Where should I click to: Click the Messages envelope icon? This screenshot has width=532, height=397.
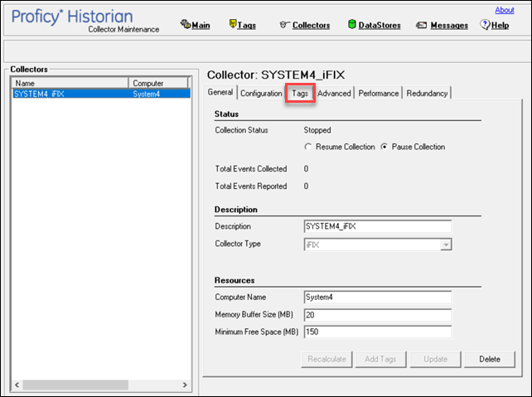(422, 25)
